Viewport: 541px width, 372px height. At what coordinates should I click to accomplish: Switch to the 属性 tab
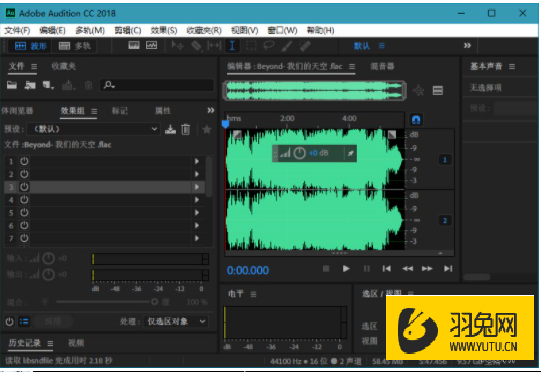point(163,111)
